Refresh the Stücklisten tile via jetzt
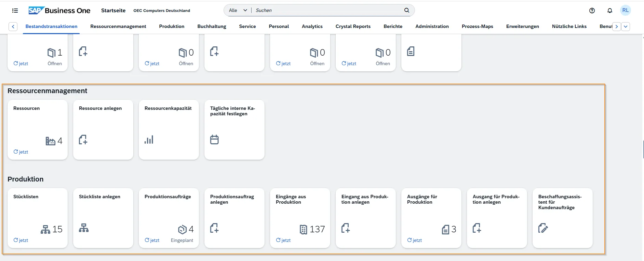Viewport: 644px width, 261px height. point(21,240)
